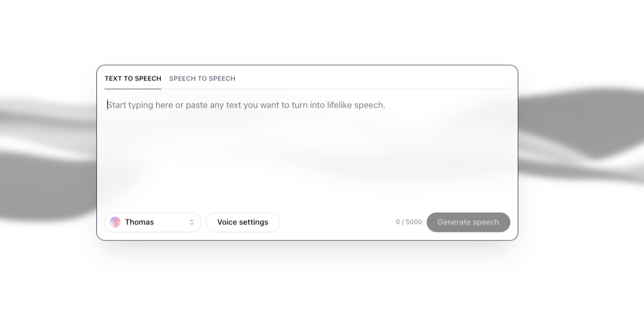Click the 0 / 5000 character counter
644x330 pixels.
point(409,222)
